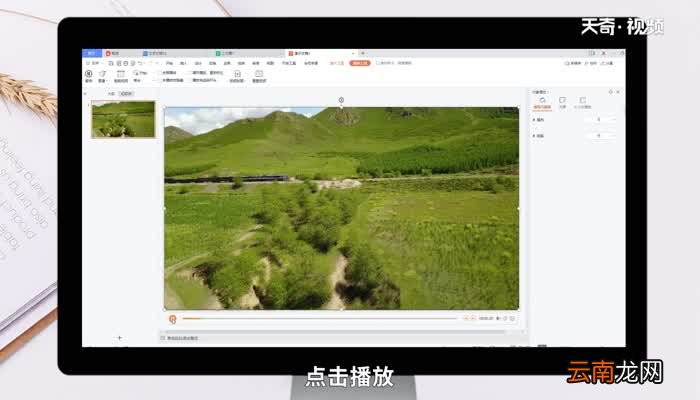Click the command search box in the ribbon

[395, 63]
